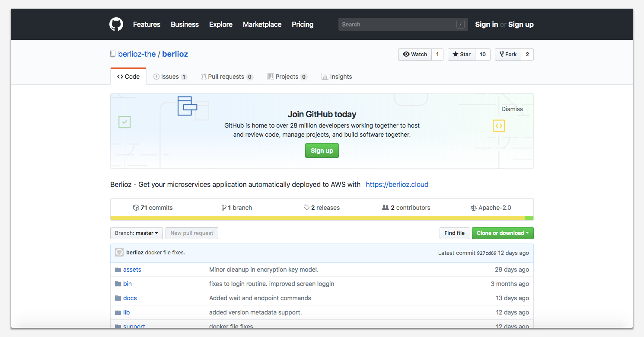
Task: Click the yellow code brackets illustration in banner
Action: point(499,126)
